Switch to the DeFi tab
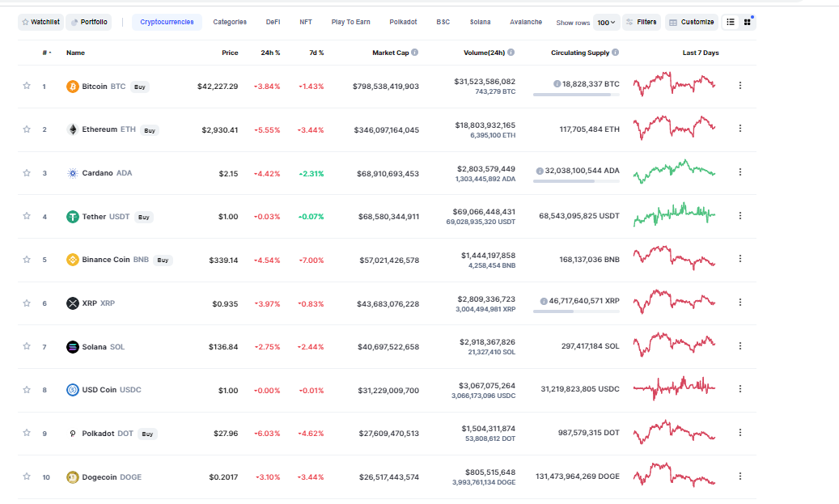The width and height of the screenshot is (839, 504). coord(273,22)
